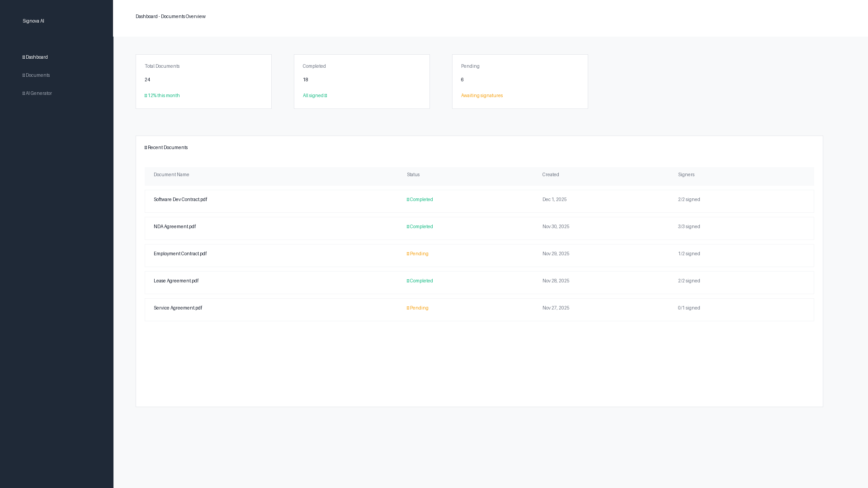This screenshot has height=488, width=868.
Task: Click the Signova AI logo
Action: tap(33, 21)
